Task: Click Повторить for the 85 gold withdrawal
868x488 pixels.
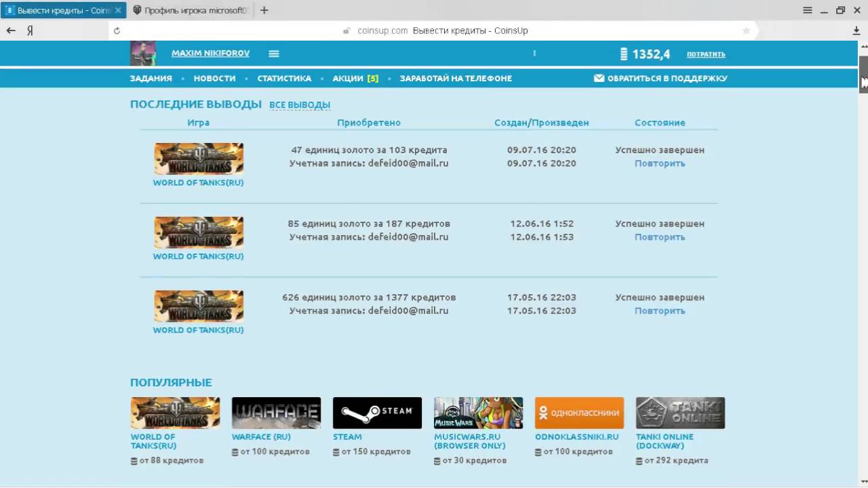Action: (x=660, y=237)
